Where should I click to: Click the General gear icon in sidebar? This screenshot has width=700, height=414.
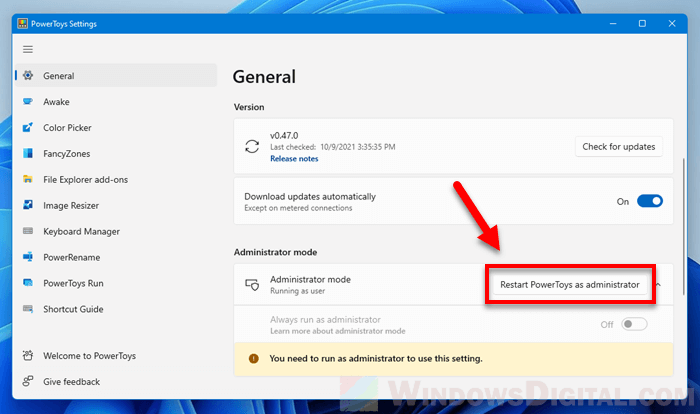click(x=28, y=75)
